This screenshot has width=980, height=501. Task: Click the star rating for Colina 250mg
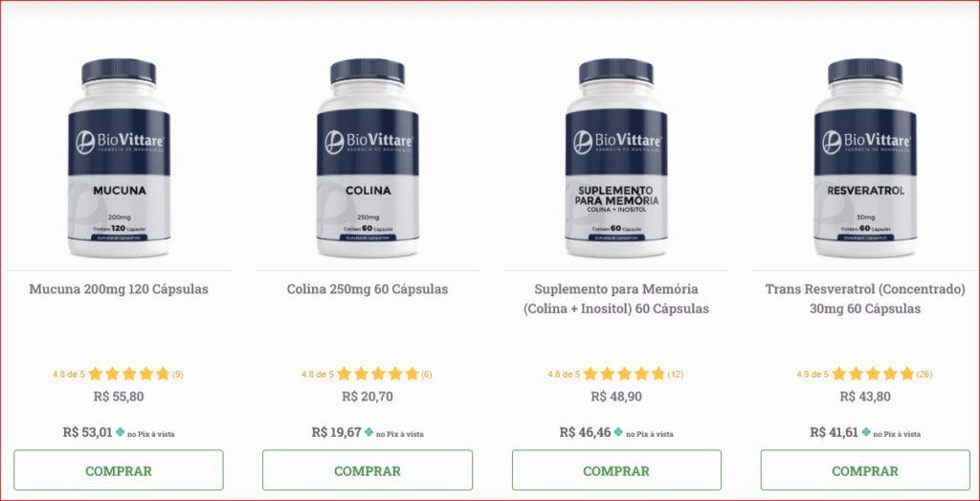pos(378,375)
